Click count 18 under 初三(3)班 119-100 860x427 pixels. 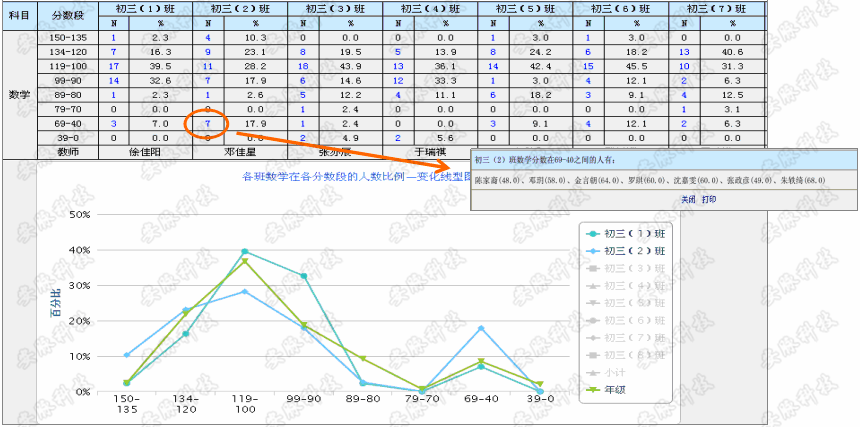tap(303, 66)
